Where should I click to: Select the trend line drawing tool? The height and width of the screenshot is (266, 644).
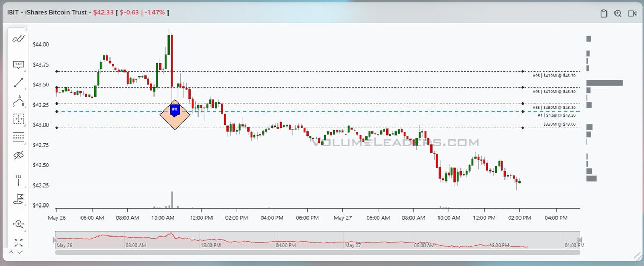click(19, 83)
